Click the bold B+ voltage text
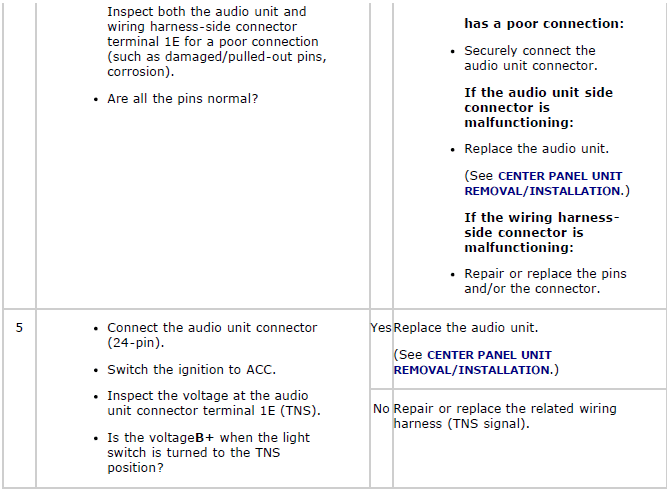This screenshot has height=492, width=669. click(205, 438)
